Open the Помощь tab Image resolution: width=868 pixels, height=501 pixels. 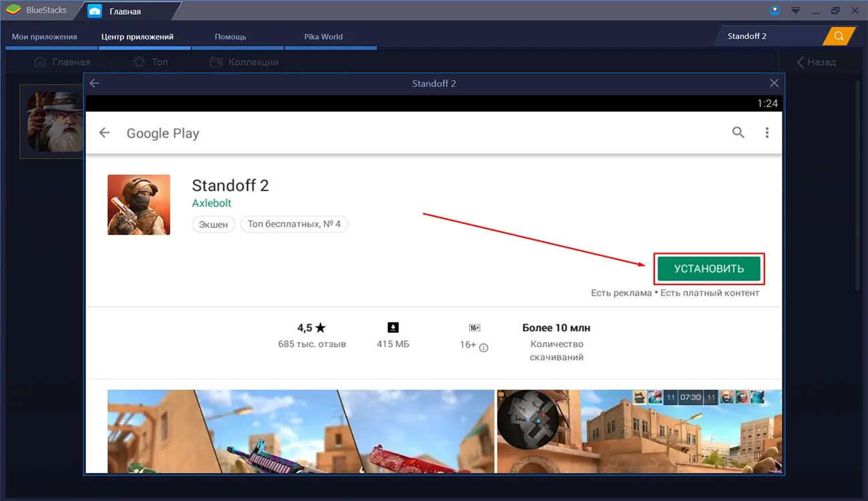231,37
